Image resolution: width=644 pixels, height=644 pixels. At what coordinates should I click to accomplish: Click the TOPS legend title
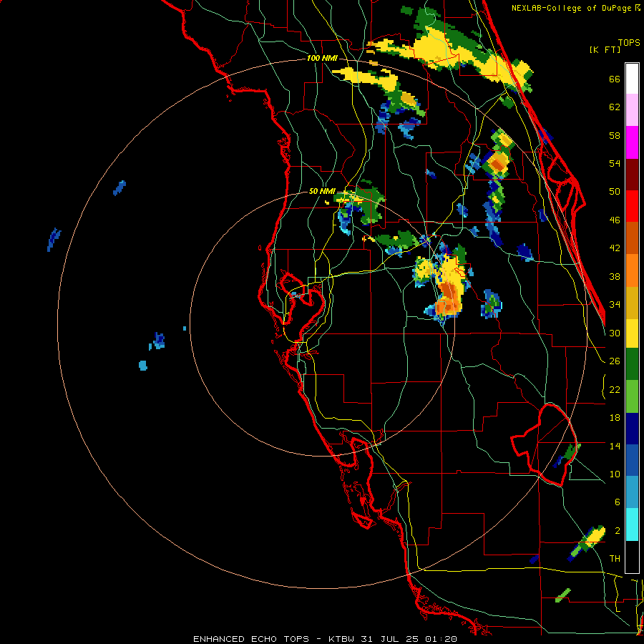[629, 43]
